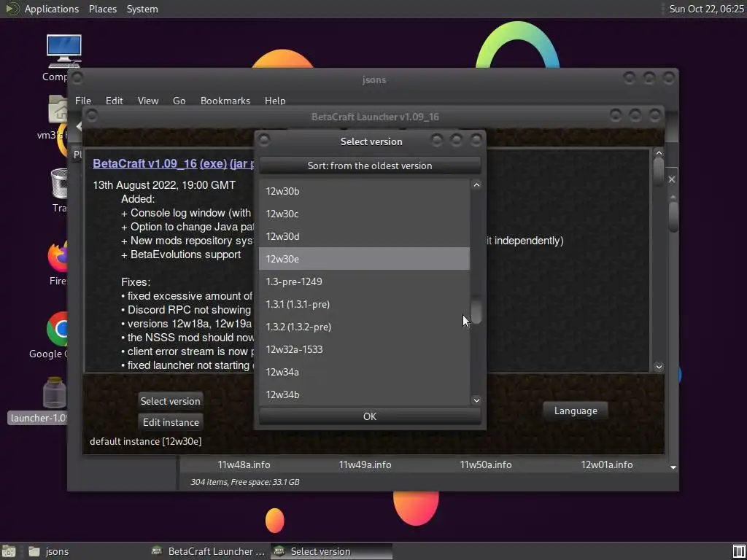Click Edit instance button in launcher
Viewport: 747px width, 560px height.
pyautogui.click(x=171, y=422)
